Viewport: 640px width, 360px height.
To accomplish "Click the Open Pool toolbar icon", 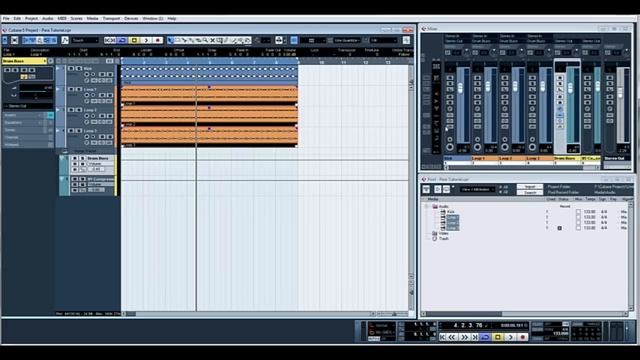I will [x=47, y=40].
